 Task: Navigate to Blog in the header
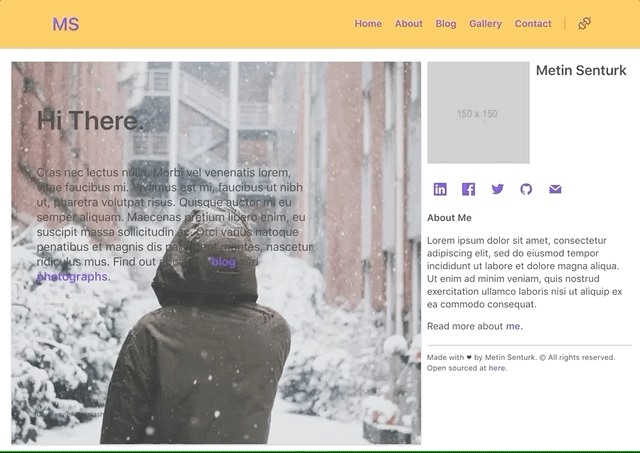coord(446,24)
